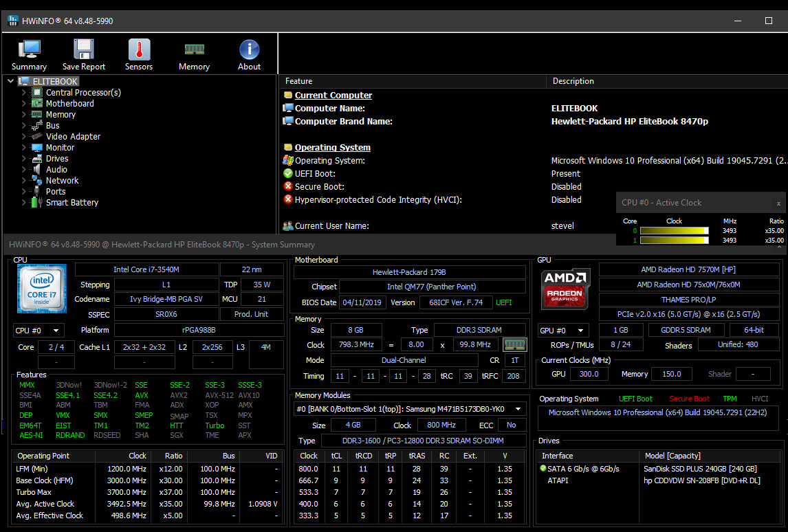
Task: Click the Description column header
Action: tap(667, 81)
